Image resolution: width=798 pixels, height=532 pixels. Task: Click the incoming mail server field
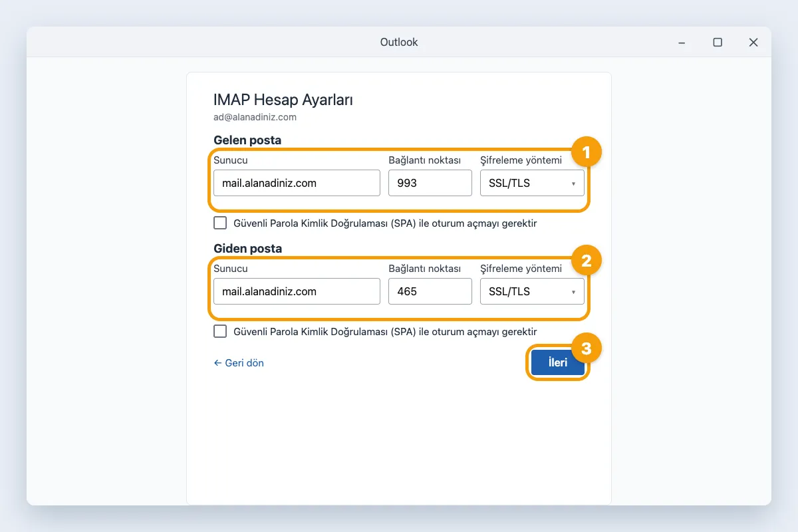297,183
